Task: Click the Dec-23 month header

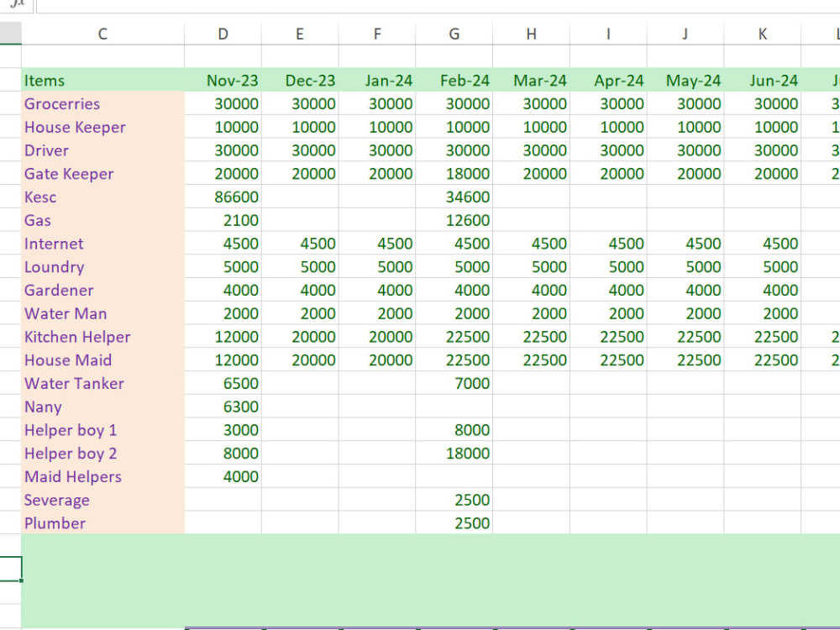Action: coord(300,81)
